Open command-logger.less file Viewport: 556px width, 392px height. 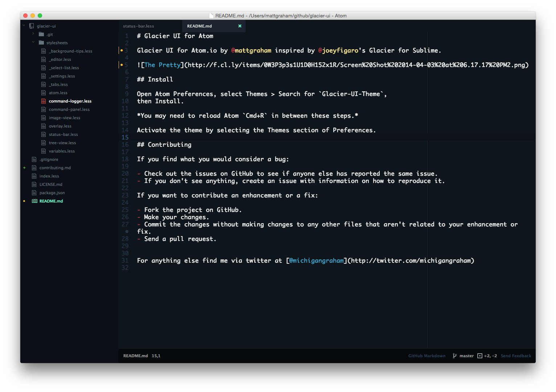(x=70, y=101)
